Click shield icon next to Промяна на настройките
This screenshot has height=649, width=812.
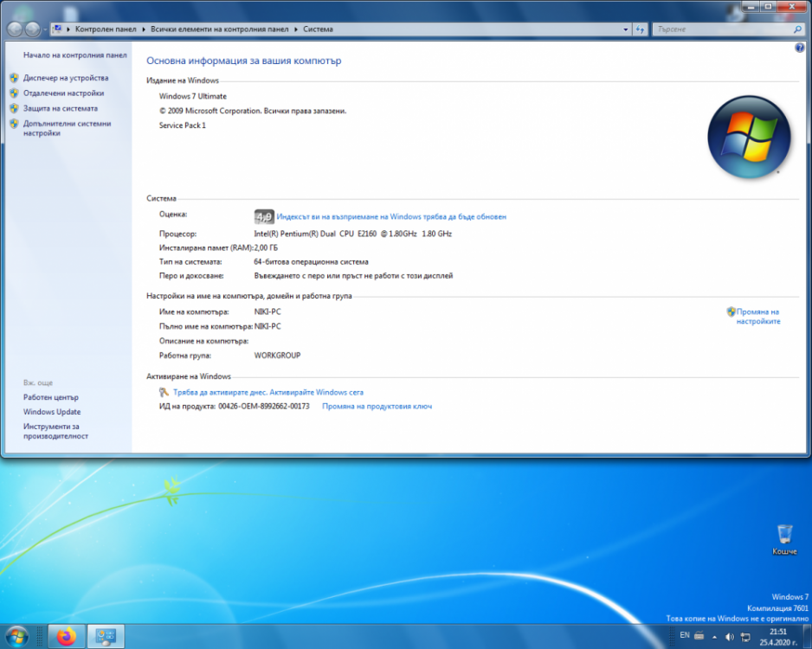pyautogui.click(x=731, y=312)
